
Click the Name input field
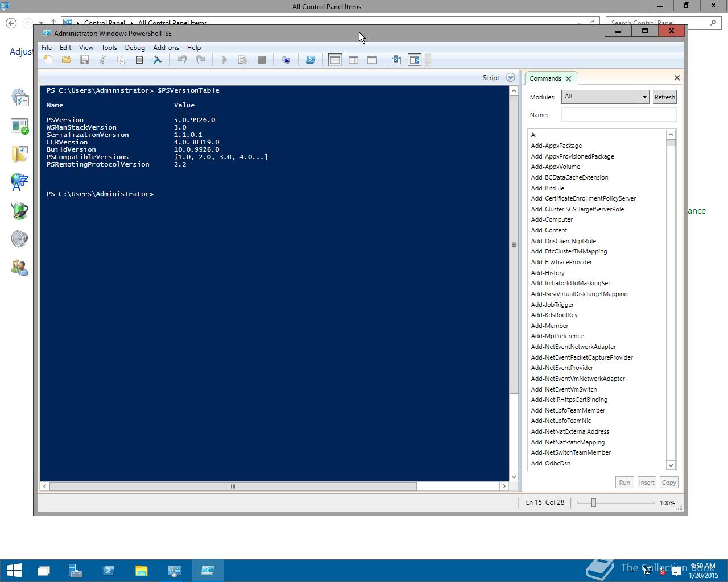[619, 114]
